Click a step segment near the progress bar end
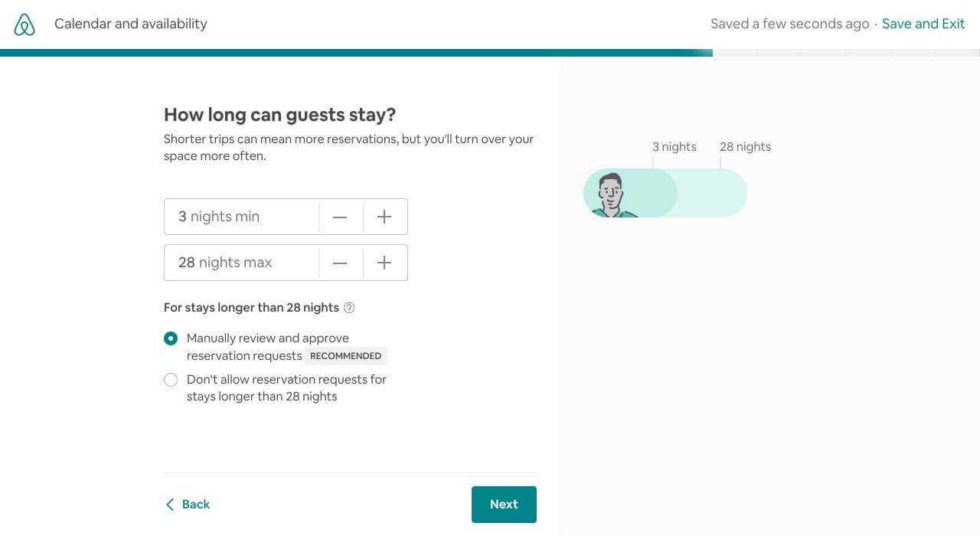 click(x=911, y=53)
